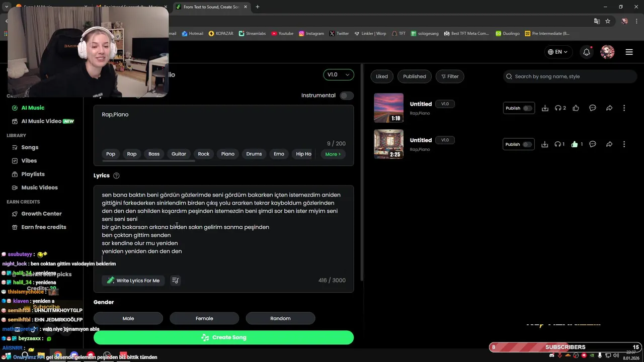Add the Drums style tag
Screen dimensions: 644x362
254,154
